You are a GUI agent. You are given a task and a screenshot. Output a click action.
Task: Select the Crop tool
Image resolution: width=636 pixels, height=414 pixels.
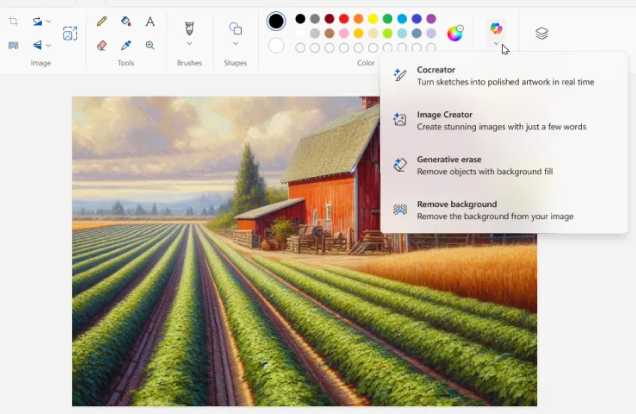13,21
